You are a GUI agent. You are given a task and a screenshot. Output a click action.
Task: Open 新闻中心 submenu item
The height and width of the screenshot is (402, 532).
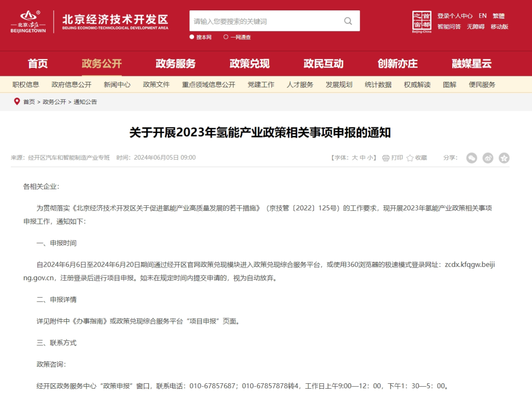pos(117,84)
